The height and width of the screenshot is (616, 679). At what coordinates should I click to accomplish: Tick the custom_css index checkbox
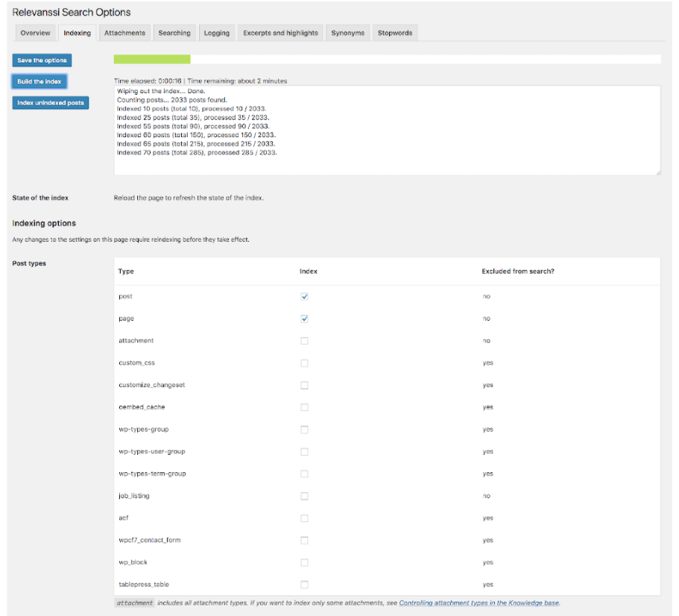pyautogui.click(x=304, y=363)
